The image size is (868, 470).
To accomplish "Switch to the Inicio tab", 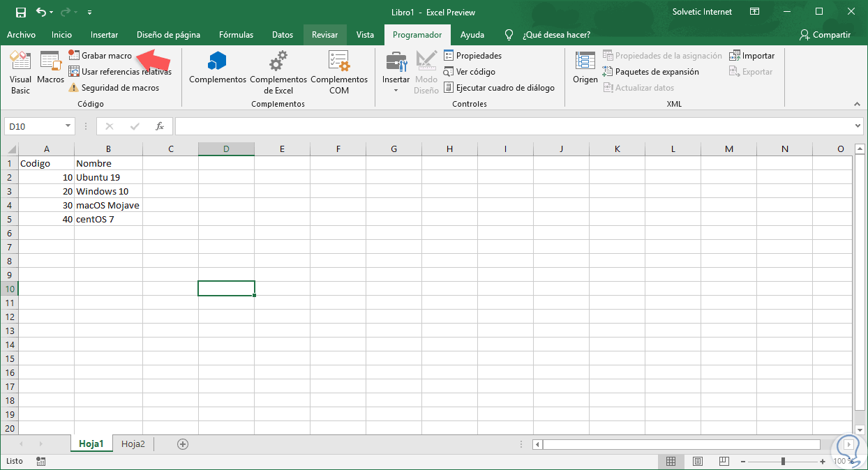I will point(61,35).
